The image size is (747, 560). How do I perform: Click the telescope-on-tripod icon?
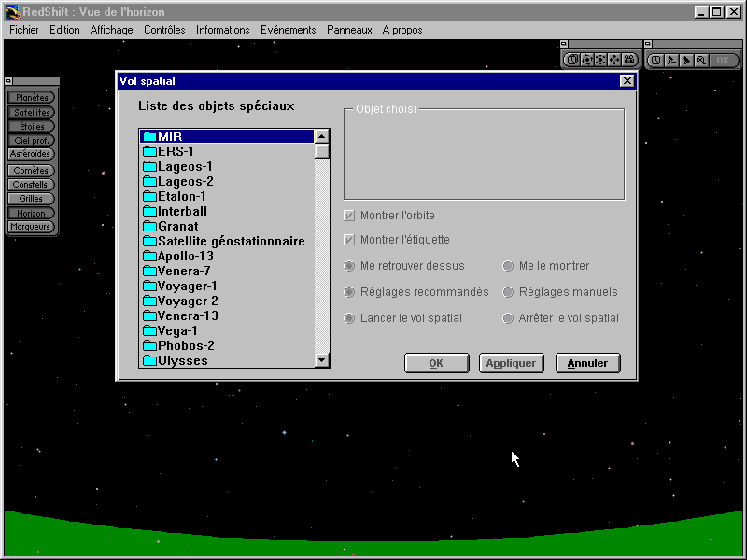pos(671,61)
